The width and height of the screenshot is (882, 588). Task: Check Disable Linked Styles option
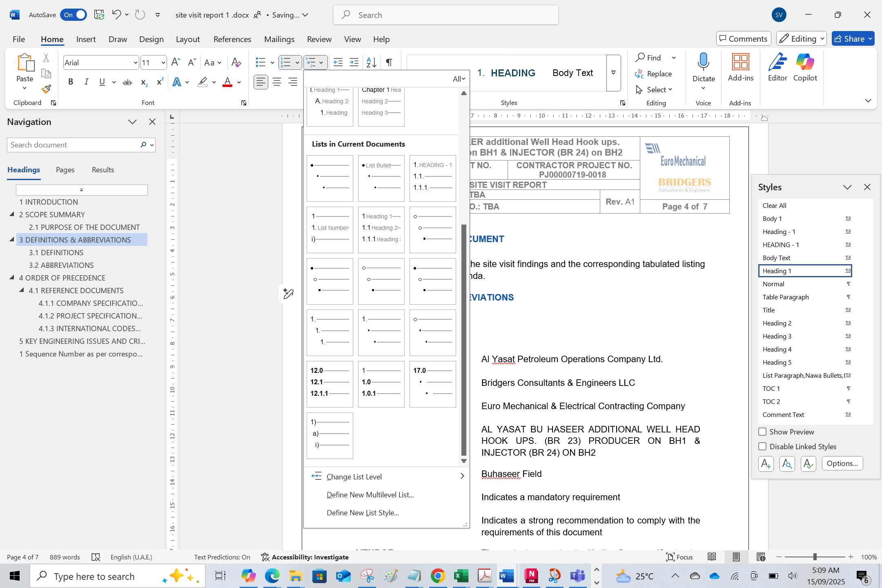coord(762,446)
